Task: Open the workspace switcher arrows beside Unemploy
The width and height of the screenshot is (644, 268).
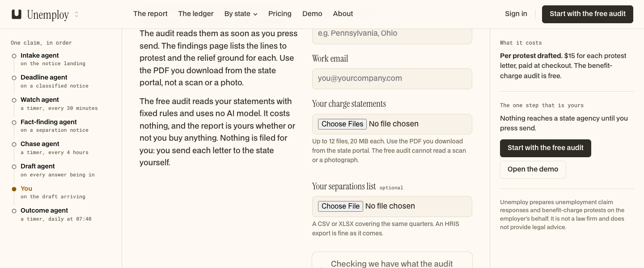Action: pyautogui.click(x=76, y=14)
